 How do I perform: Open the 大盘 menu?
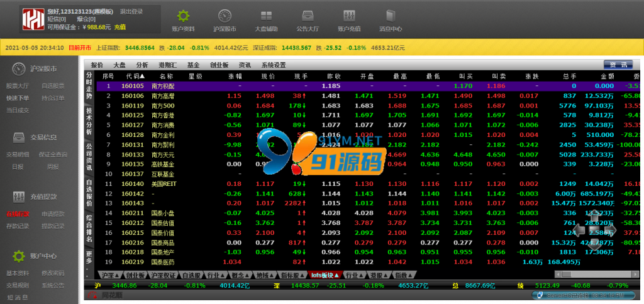[119, 65]
